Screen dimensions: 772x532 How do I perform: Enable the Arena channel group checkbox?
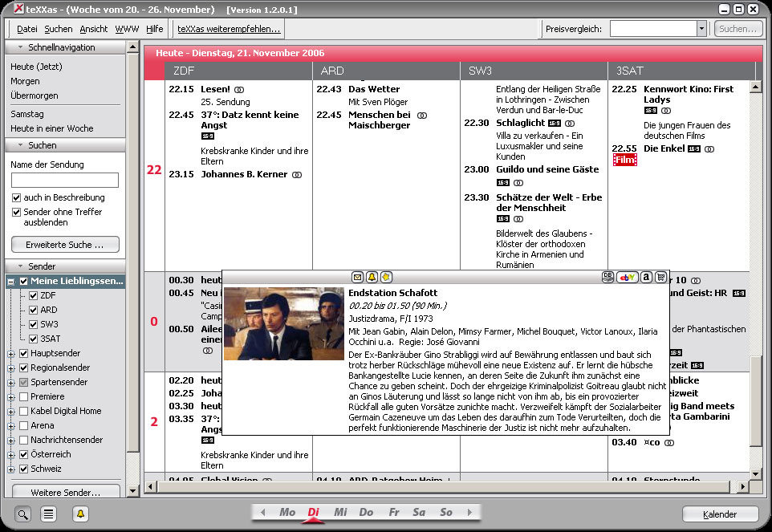(23, 426)
